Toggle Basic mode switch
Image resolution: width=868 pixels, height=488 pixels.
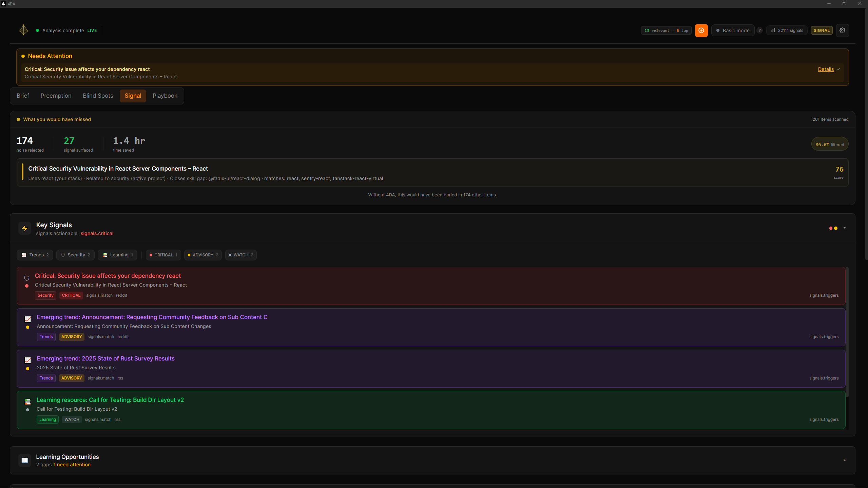[733, 31]
